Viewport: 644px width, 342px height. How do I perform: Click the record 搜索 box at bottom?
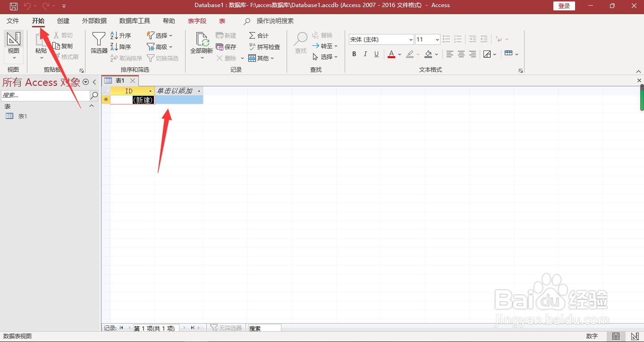pos(264,328)
